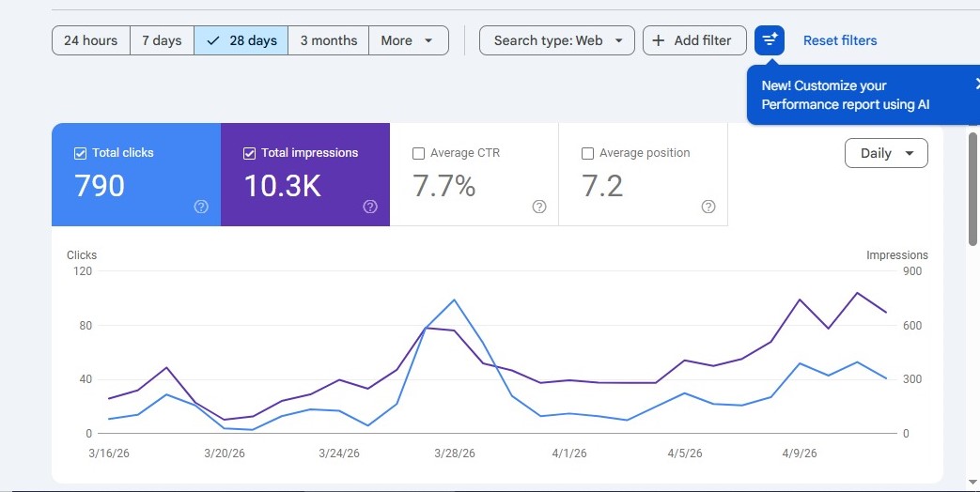
Task: Click the Add filter button
Action: tap(694, 40)
